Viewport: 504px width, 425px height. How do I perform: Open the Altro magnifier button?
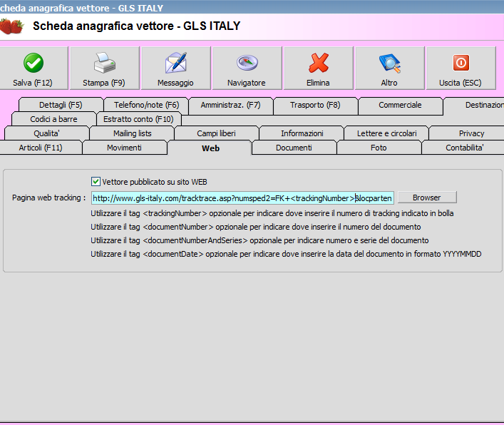point(389,68)
